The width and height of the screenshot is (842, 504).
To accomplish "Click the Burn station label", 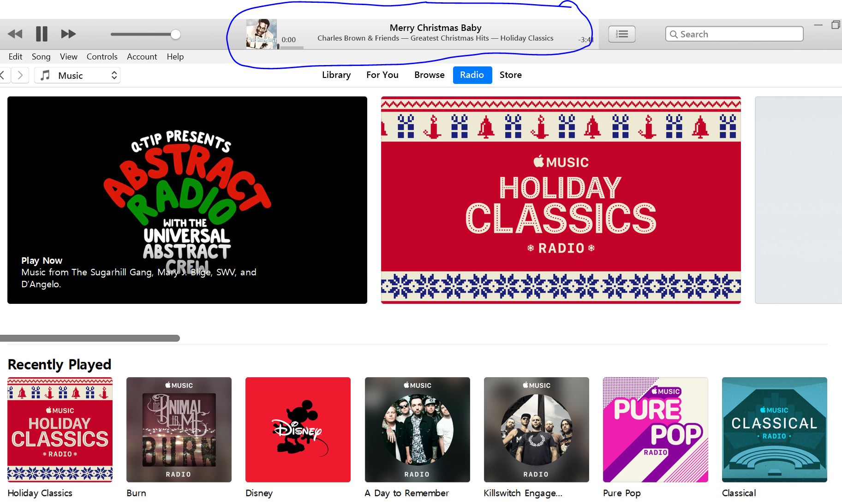I will click(136, 493).
